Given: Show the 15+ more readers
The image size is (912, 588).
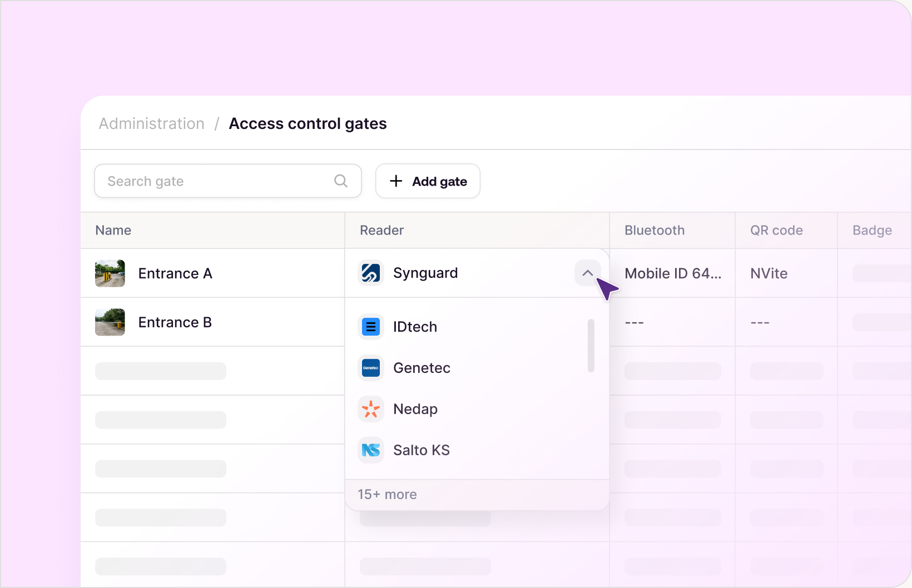Looking at the screenshot, I should pyautogui.click(x=387, y=495).
